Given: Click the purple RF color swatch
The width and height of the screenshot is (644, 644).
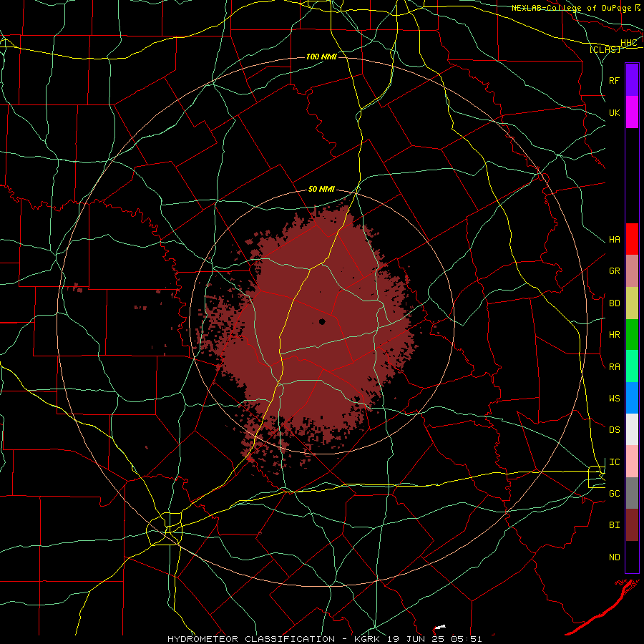Looking at the screenshot, I should [x=632, y=80].
